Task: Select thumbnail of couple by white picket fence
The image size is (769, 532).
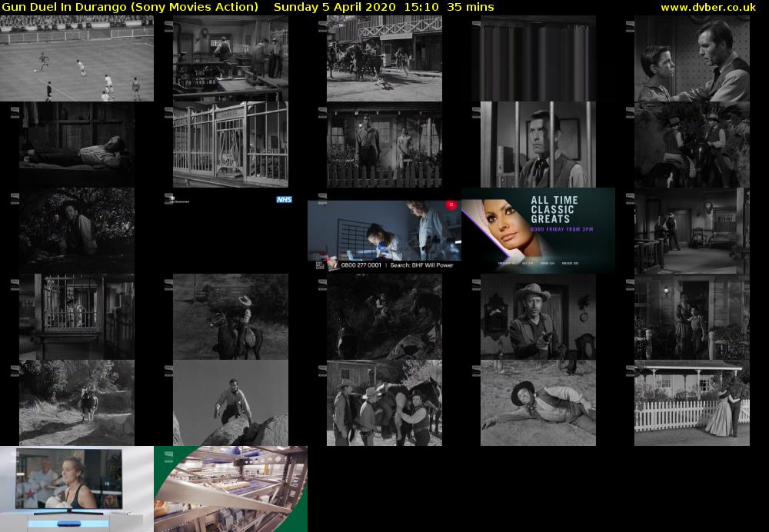Action: [x=692, y=403]
